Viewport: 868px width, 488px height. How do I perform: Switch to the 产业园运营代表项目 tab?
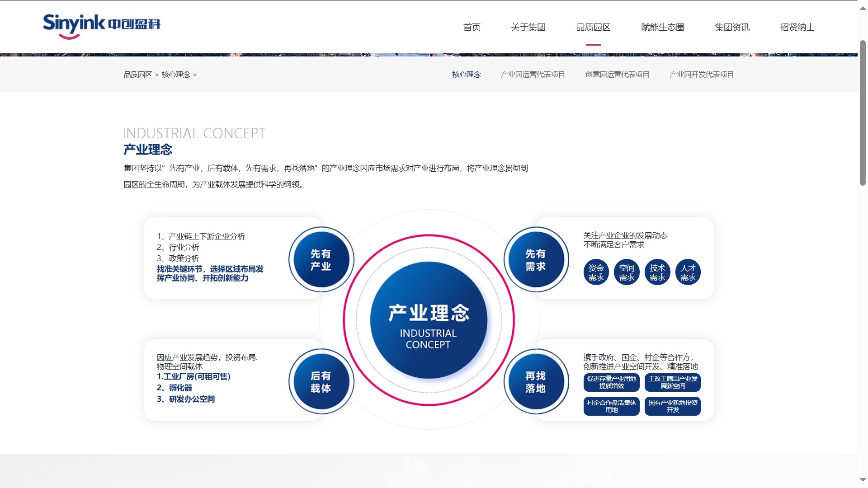(x=533, y=75)
